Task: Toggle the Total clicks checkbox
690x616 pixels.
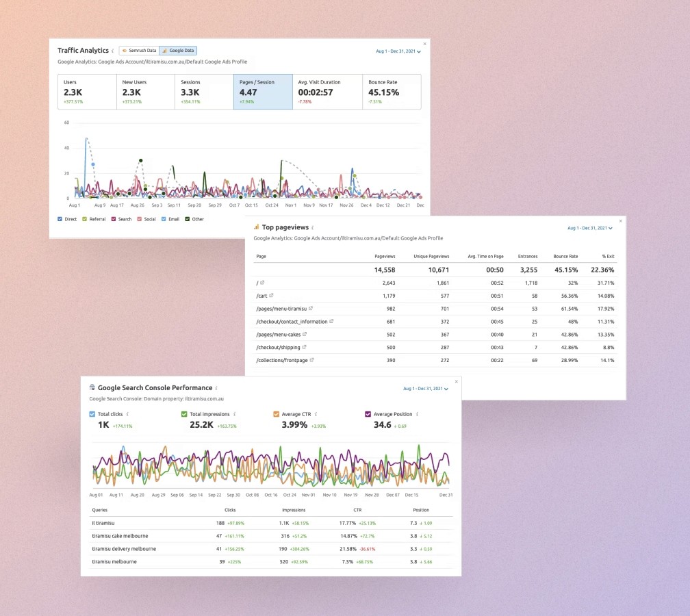Action: pos(92,414)
